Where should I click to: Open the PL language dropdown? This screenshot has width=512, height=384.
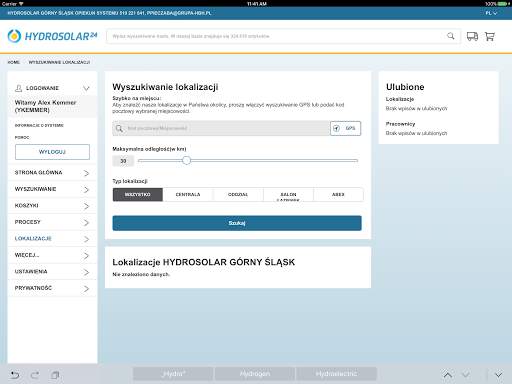point(491,13)
